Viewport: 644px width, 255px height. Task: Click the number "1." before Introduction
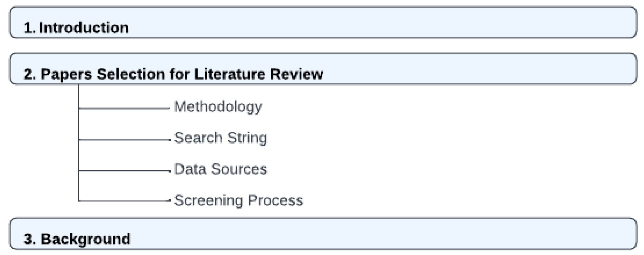click(30, 28)
